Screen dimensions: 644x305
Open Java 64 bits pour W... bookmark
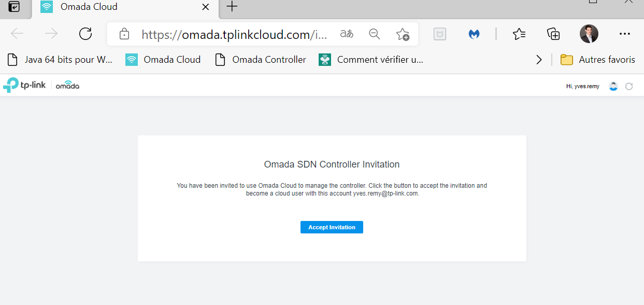pos(60,60)
